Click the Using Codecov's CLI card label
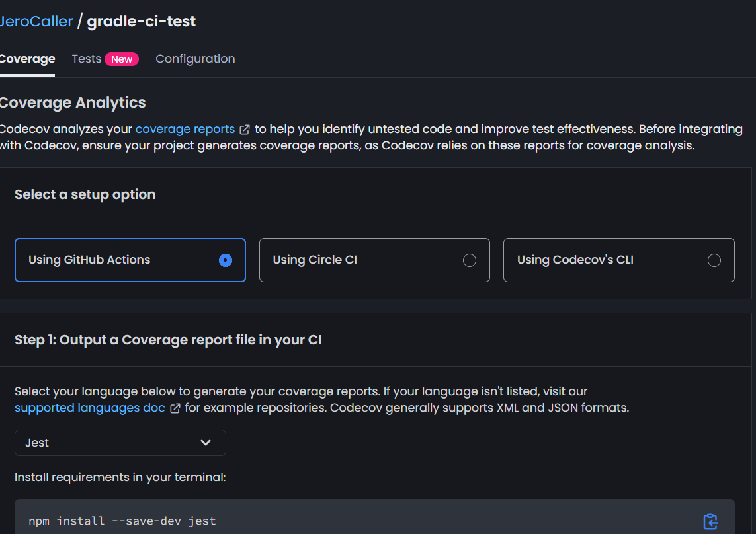756x534 pixels. pyautogui.click(x=575, y=260)
